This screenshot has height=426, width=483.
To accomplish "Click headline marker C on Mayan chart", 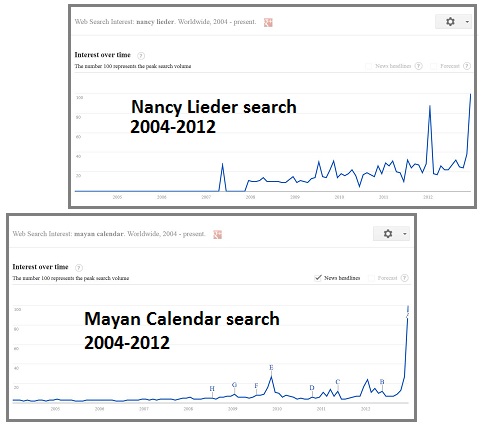I will click(338, 382).
